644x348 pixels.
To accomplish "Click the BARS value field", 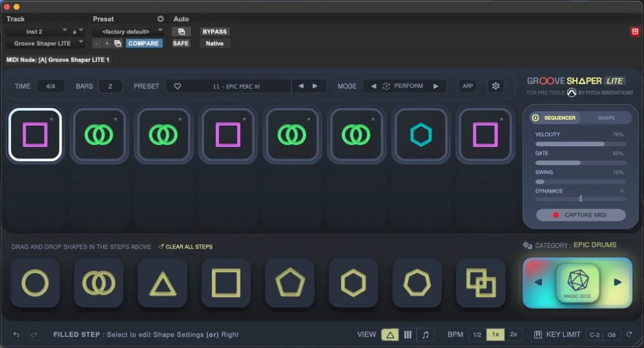I will click(x=110, y=87).
